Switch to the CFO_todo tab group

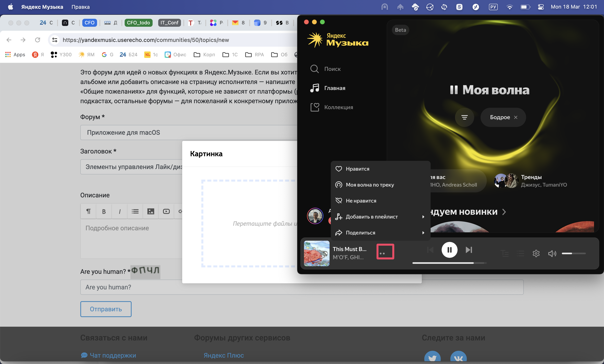[x=138, y=23]
